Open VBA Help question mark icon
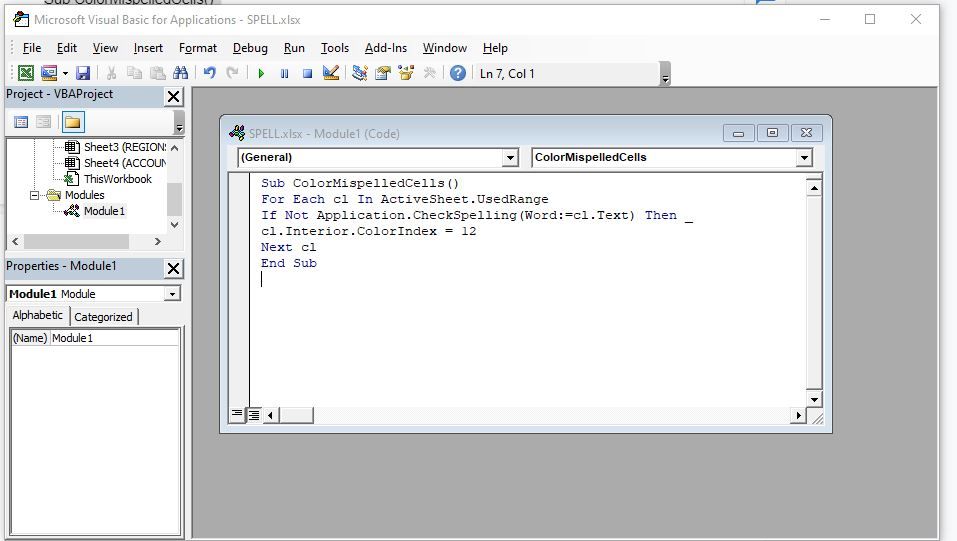 click(x=458, y=73)
